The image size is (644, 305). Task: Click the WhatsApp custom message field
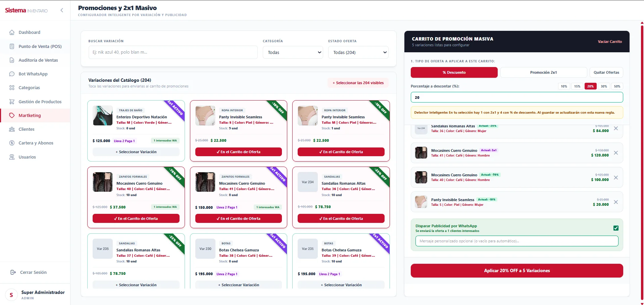[517, 241]
